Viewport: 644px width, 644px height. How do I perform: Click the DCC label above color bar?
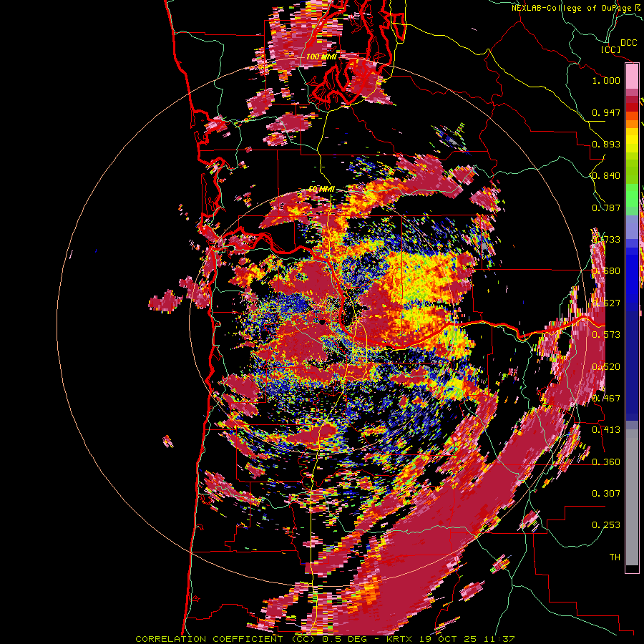[x=629, y=43]
